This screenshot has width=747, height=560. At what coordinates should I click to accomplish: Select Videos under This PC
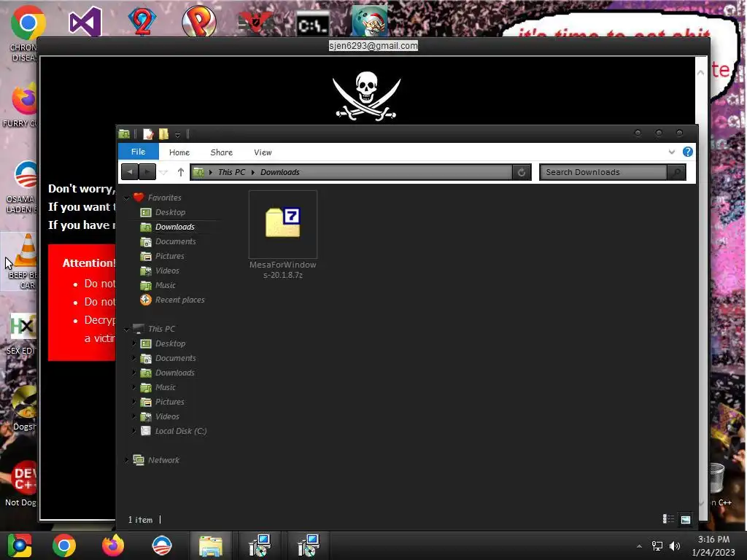167,416
